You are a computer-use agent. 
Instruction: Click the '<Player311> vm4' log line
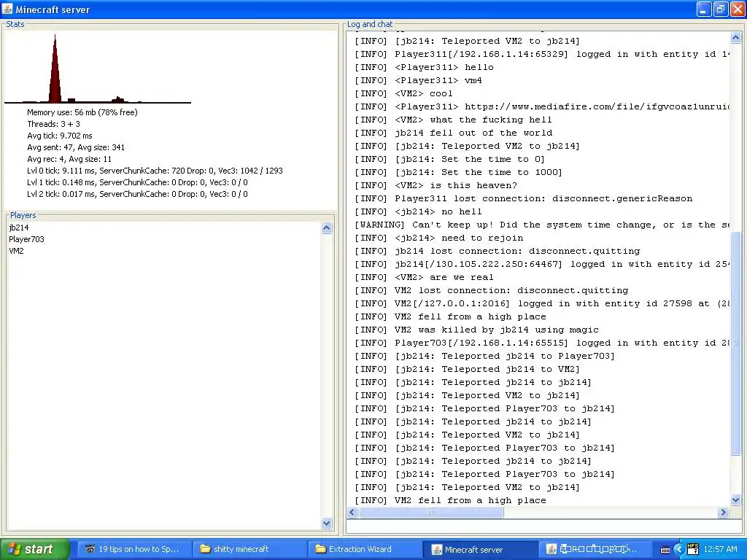(418, 80)
